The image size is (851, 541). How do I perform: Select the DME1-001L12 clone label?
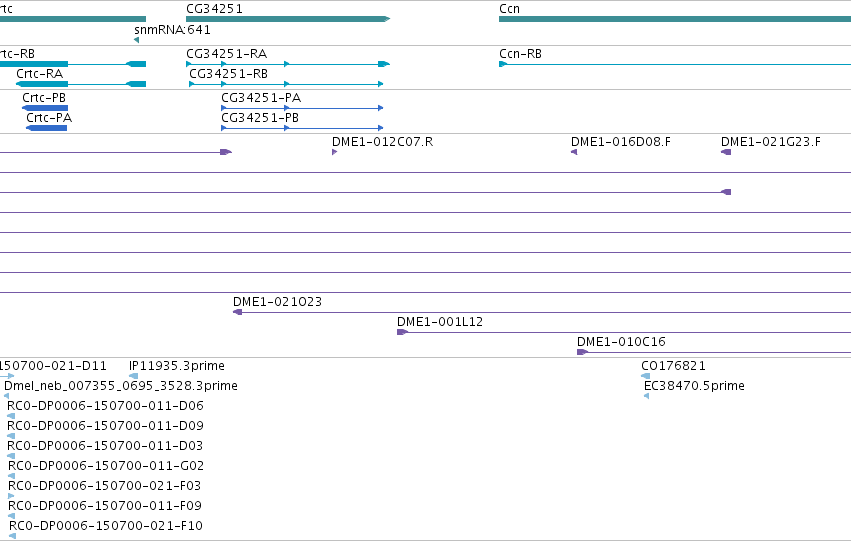(x=440, y=322)
